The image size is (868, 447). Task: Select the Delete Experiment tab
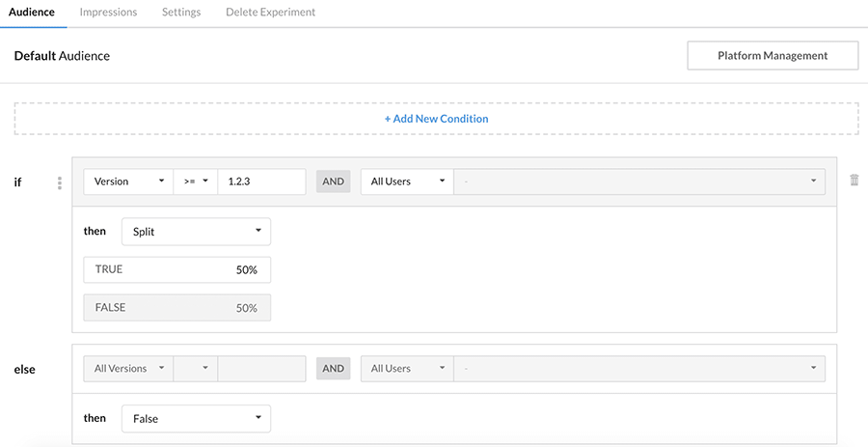click(270, 13)
